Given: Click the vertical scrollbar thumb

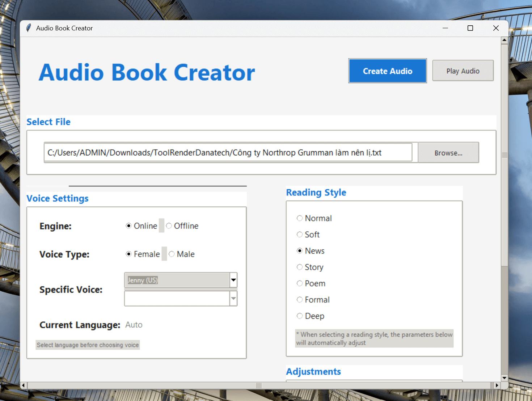Looking at the screenshot, I should (x=504, y=155).
